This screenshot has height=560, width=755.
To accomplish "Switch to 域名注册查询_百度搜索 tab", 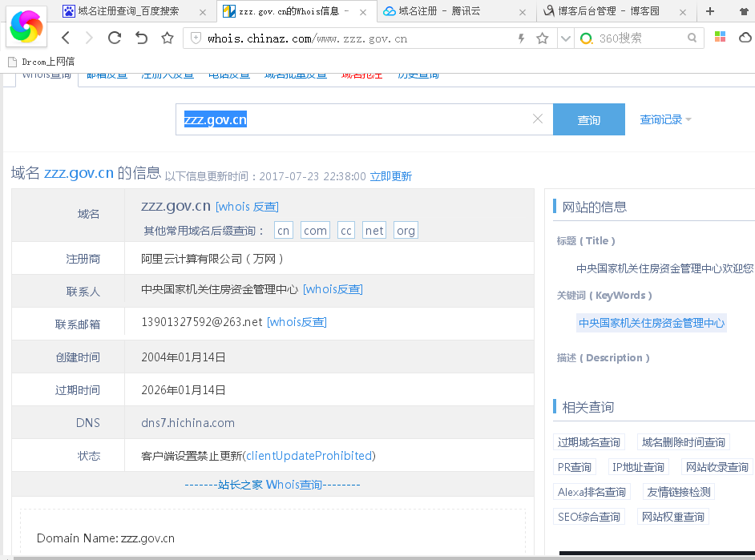I will (128, 11).
